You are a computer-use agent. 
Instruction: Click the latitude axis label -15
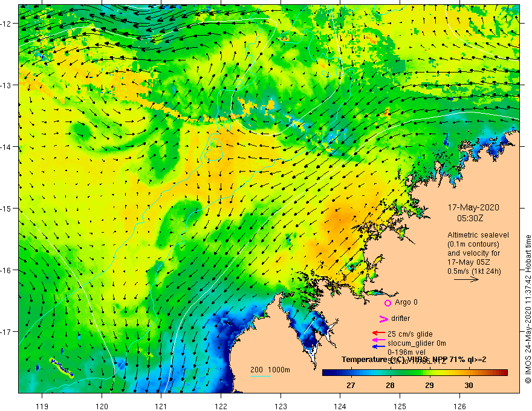point(7,208)
